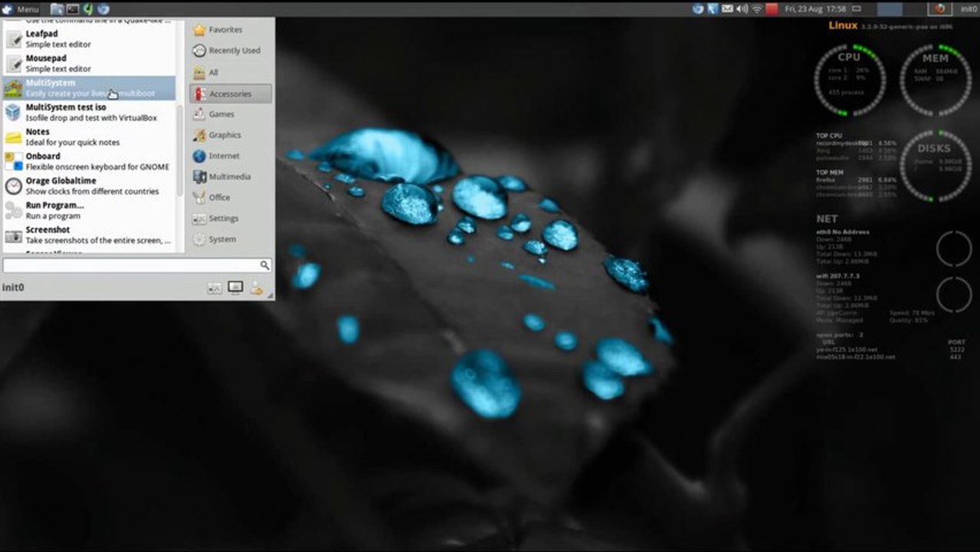Screen dimensions: 980x552
Task: Open the Internet category
Action: [231, 156]
